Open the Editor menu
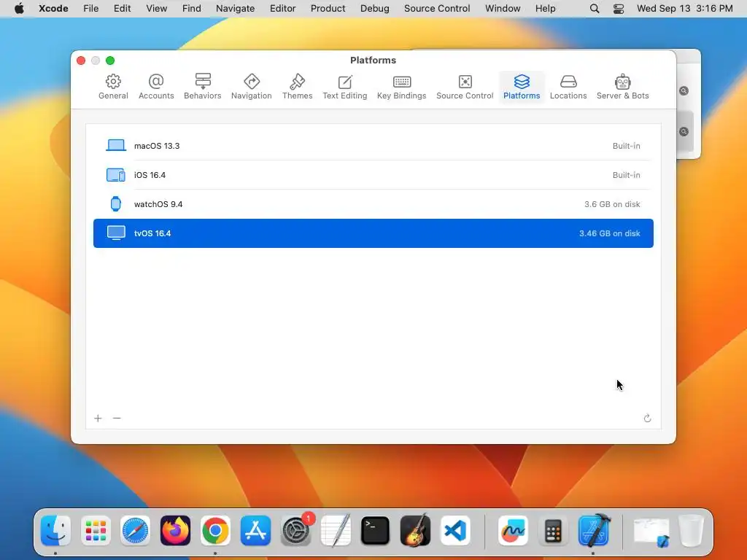Viewport: 747px width, 560px height. [x=282, y=9]
